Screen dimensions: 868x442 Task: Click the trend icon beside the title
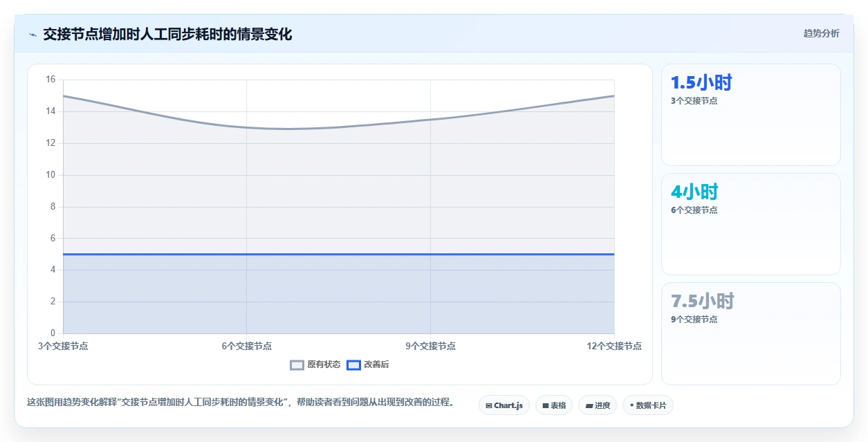pyautogui.click(x=33, y=35)
